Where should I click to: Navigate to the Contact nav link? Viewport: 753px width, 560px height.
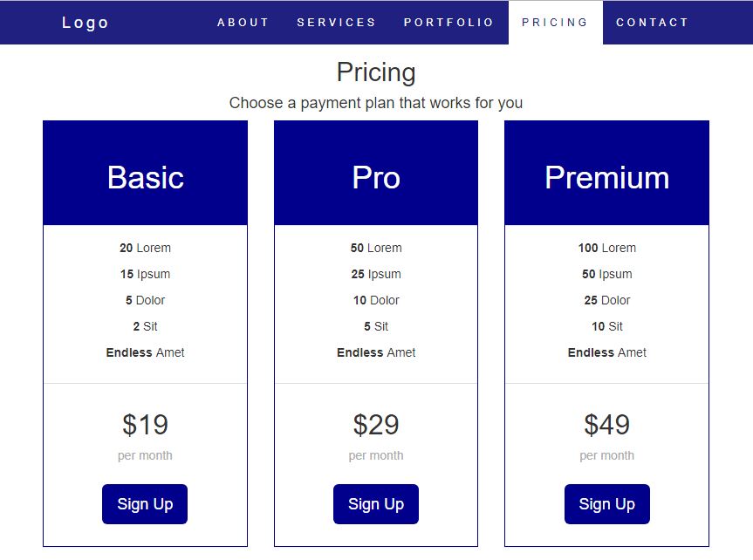tap(652, 23)
